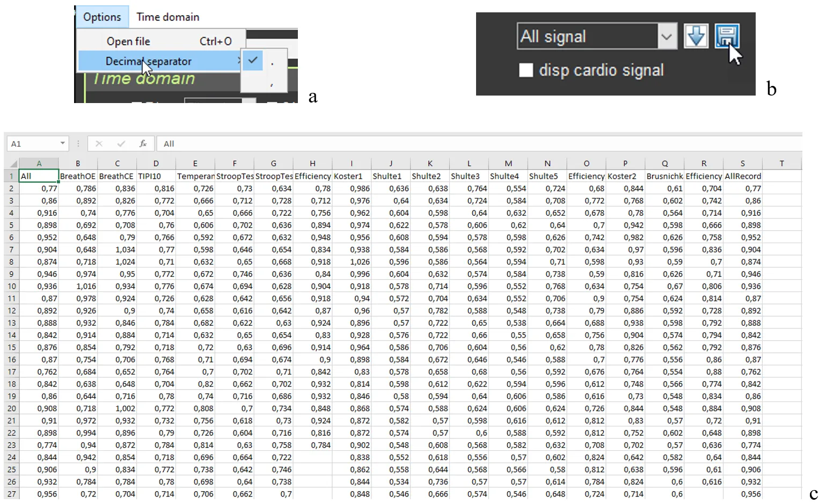Enable the disp cardio signal checkbox
Viewport: 826px width, 504px height.
526,70
